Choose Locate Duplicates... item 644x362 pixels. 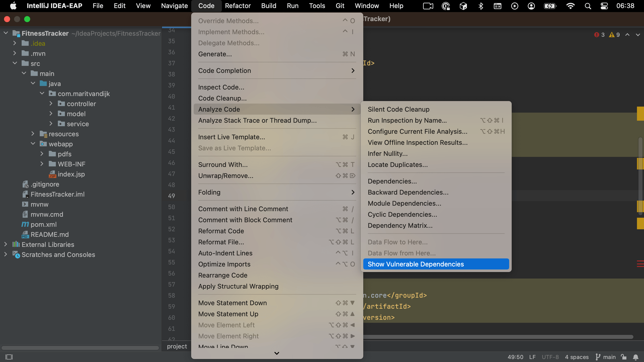point(436,165)
